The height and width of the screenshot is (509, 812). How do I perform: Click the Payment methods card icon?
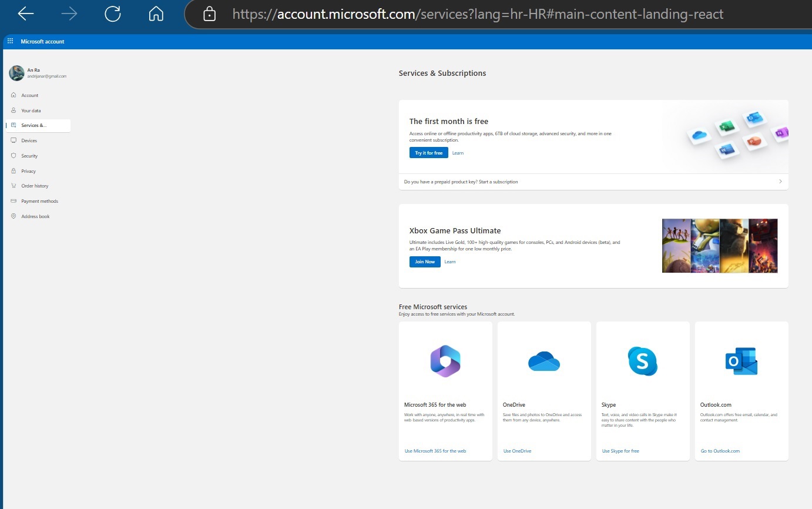click(14, 201)
